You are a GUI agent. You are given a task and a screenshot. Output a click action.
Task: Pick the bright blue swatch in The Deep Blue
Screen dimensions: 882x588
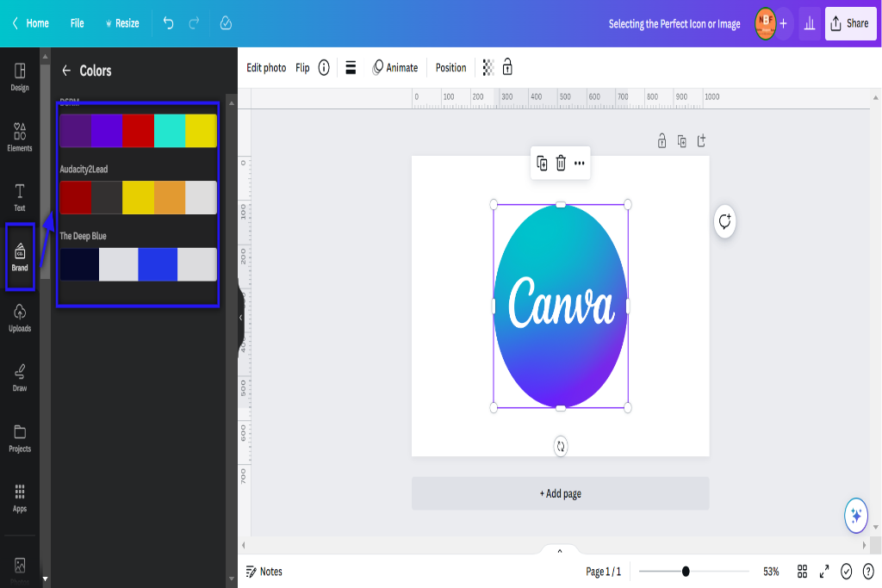pyautogui.click(x=158, y=264)
